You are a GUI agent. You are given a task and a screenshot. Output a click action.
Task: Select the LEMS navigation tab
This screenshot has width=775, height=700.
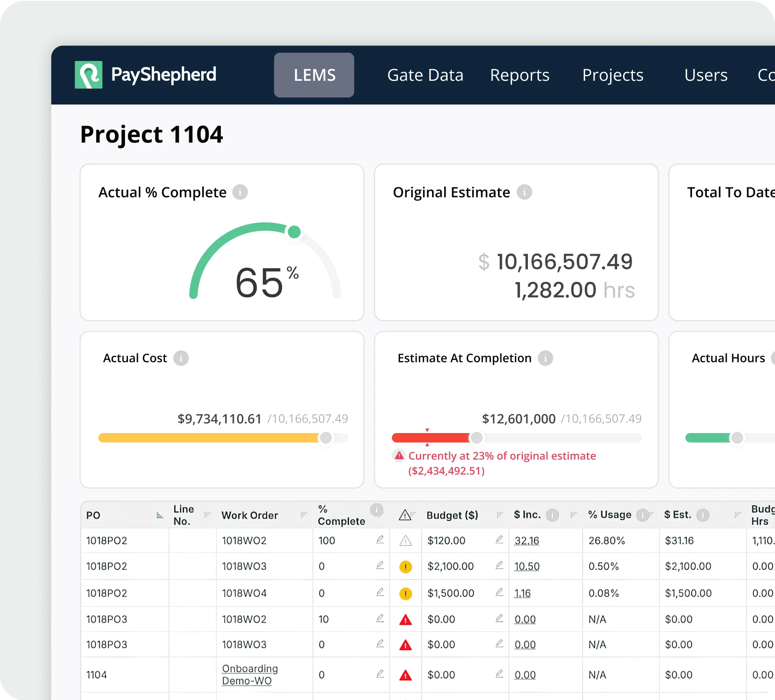coord(314,75)
